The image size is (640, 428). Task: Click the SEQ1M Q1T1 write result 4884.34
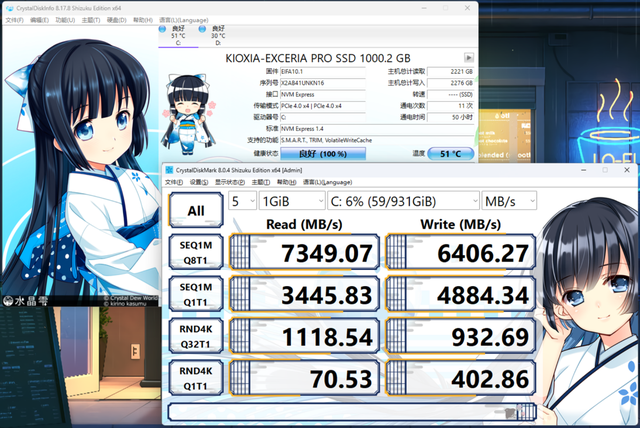(461, 294)
